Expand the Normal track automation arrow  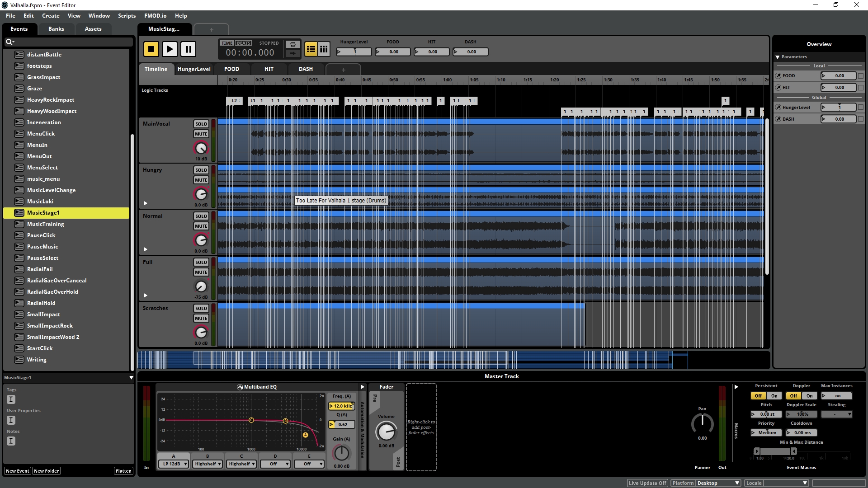click(x=146, y=249)
